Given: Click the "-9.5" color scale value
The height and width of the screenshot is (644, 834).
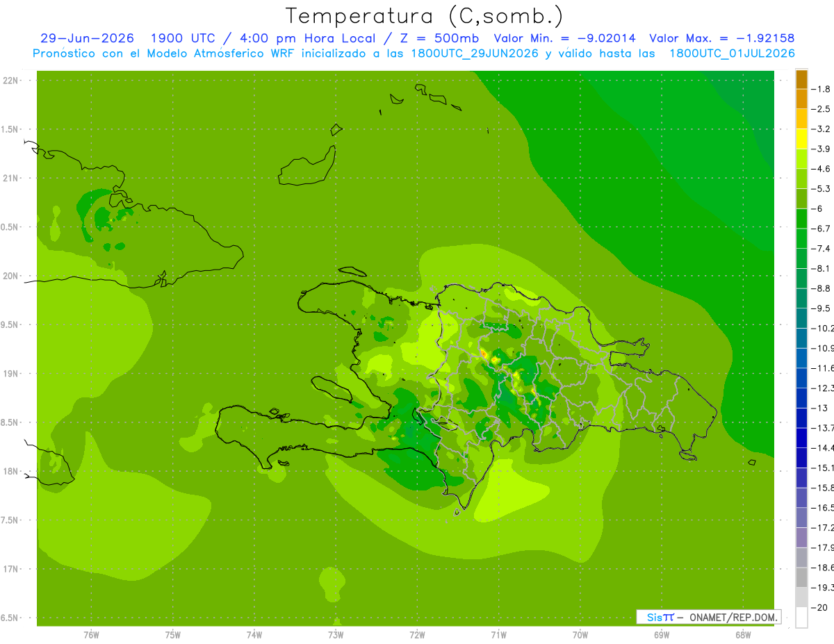Looking at the screenshot, I should (821, 308).
